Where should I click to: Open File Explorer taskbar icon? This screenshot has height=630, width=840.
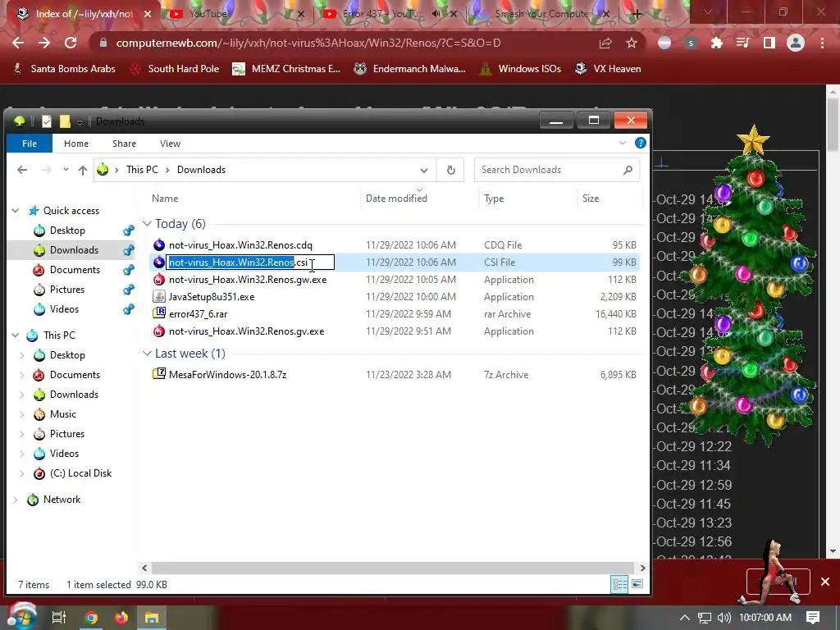152,618
